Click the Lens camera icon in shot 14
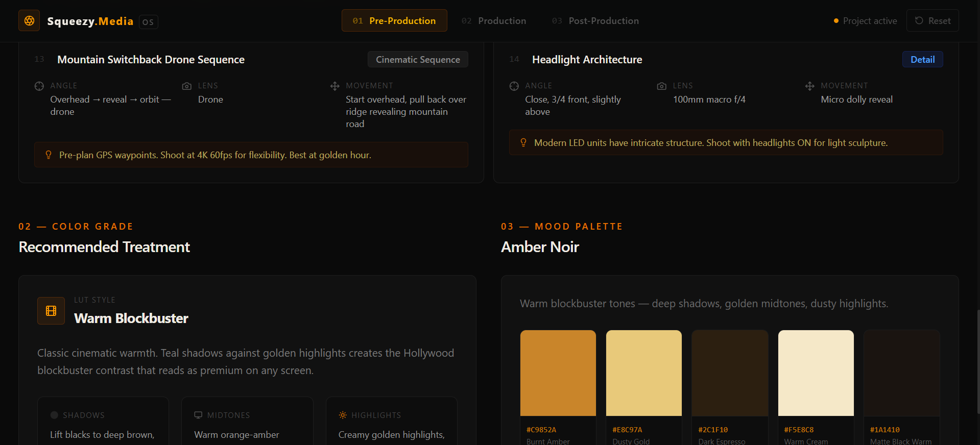 (662, 86)
